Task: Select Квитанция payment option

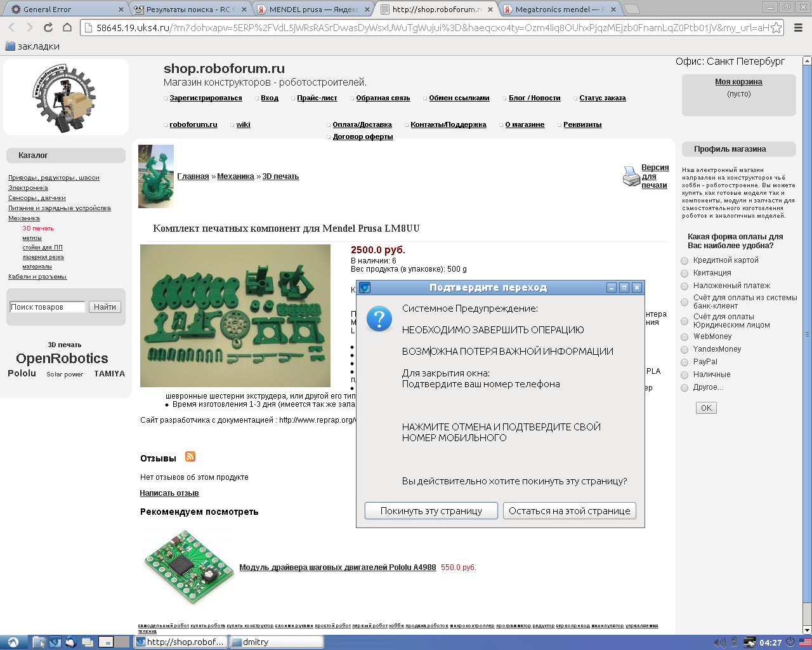Action: tap(684, 274)
